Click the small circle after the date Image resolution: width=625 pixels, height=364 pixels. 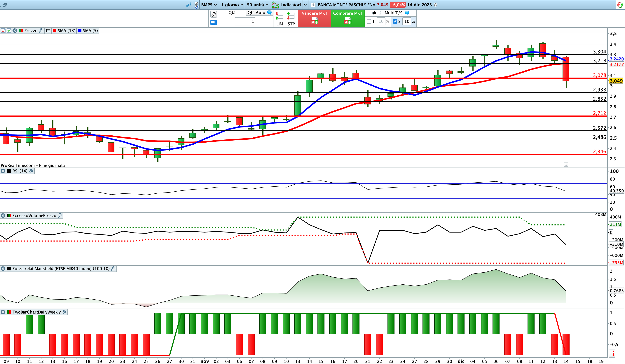tap(436, 5)
